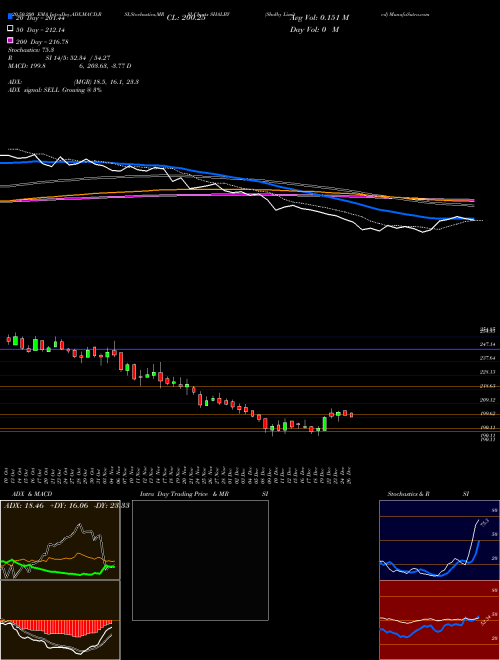
Task: Click the 'Day Vol: 0 M' label
Action: tap(315, 29)
